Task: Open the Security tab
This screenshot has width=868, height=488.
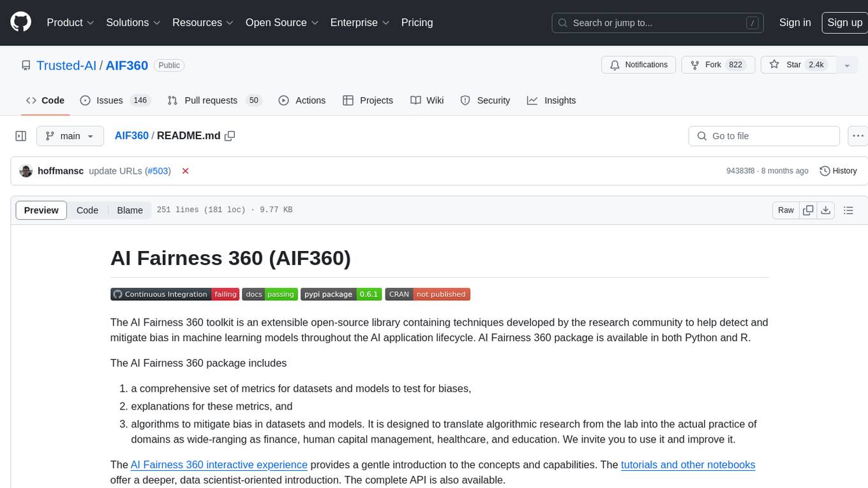Action: pyautogui.click(x=485, y=100)
